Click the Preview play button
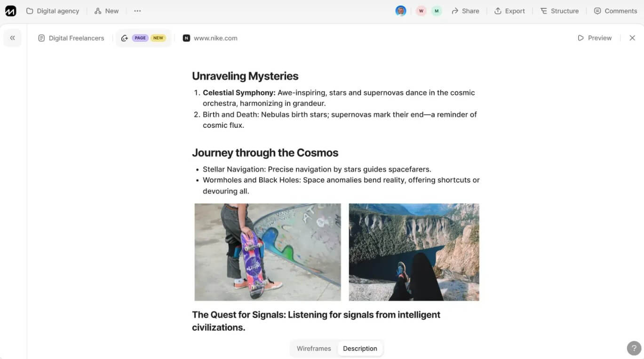This screenshot has height=359, width=644. (x=595, y=38)
